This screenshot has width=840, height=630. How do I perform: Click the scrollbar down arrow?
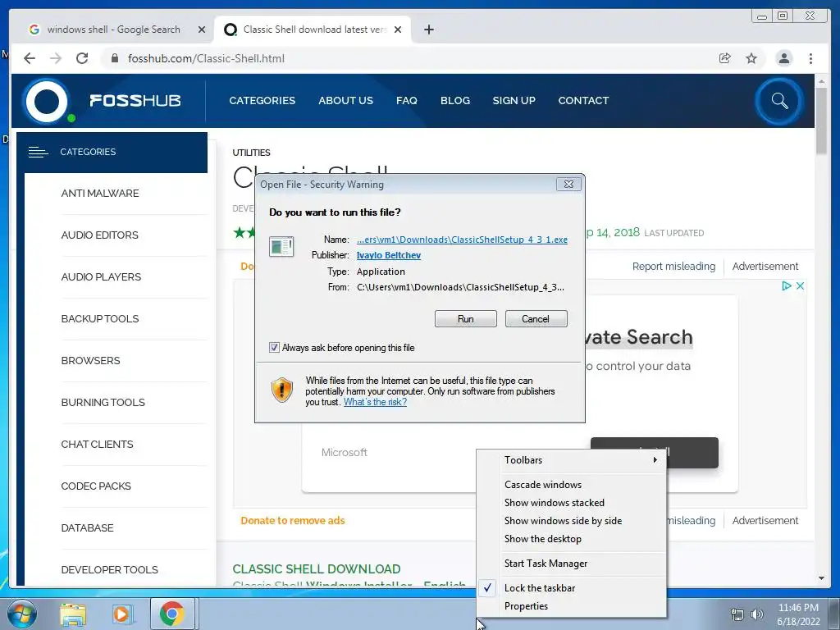click(x=821, y=578)
